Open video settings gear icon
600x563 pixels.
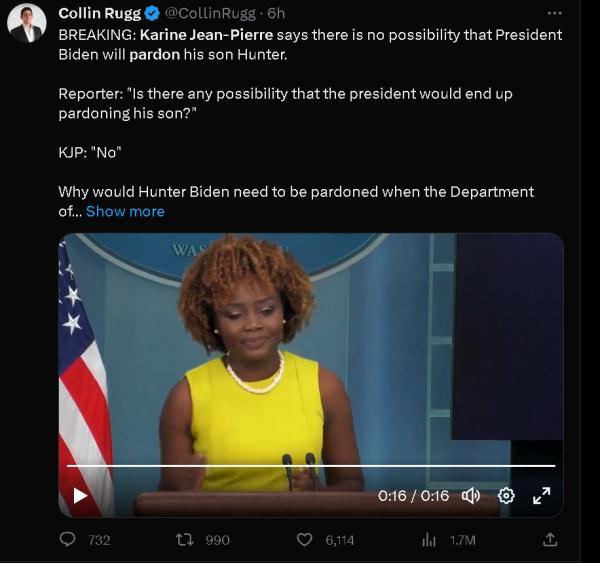coord(506,495)
